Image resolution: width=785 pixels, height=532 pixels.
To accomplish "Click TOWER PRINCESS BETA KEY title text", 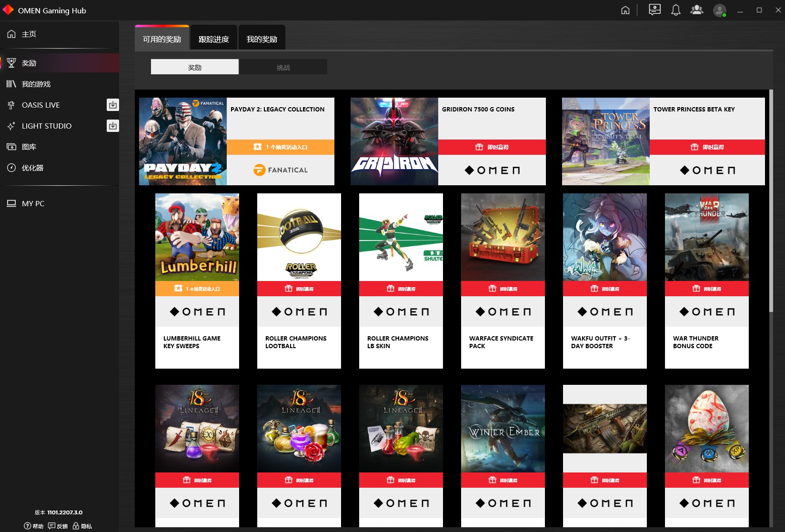I will click(x=694, y=109).
